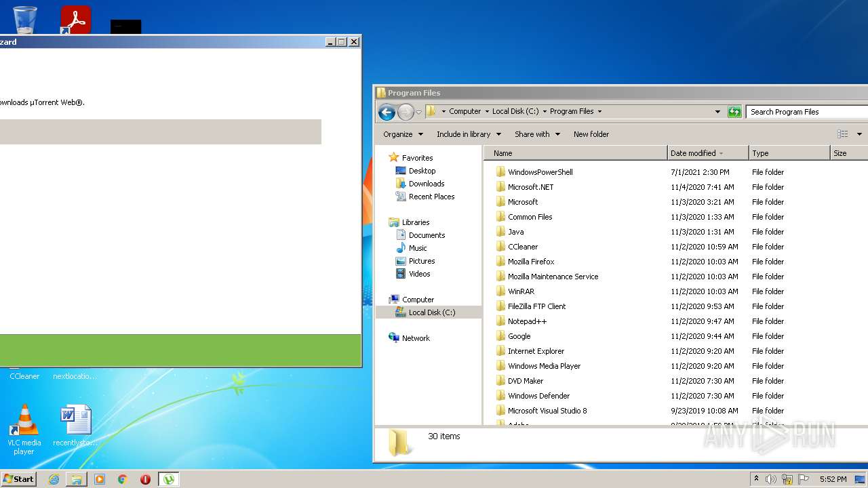Image resolution: width=868 pixels, height=488 pixels.
Task: Click the volume speaker tray icon
Action: [771, 479]
